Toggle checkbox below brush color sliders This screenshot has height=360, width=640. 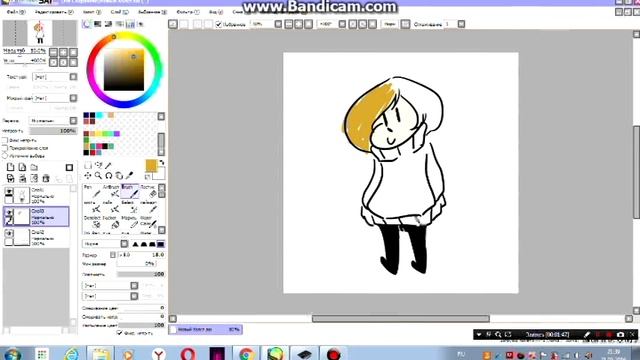tap(119, 333)
